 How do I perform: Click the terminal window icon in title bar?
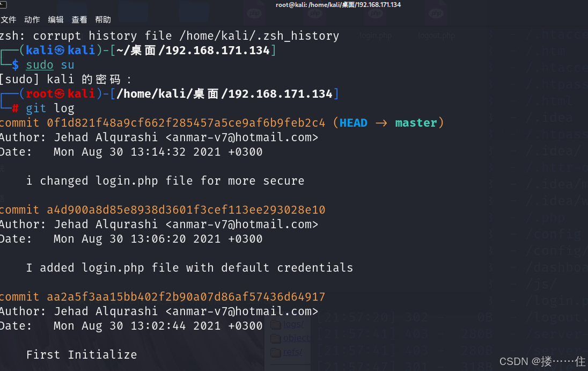click(3, 4)
